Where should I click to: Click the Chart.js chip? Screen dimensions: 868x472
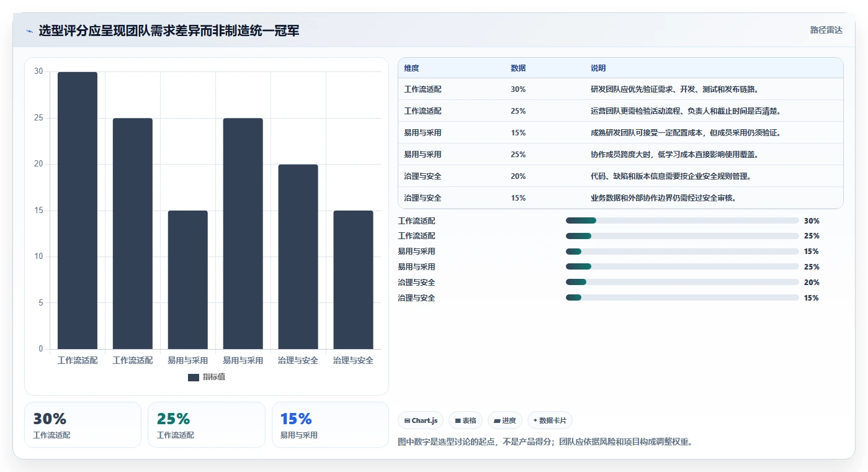pyautogui.click(x=421, y=420)
